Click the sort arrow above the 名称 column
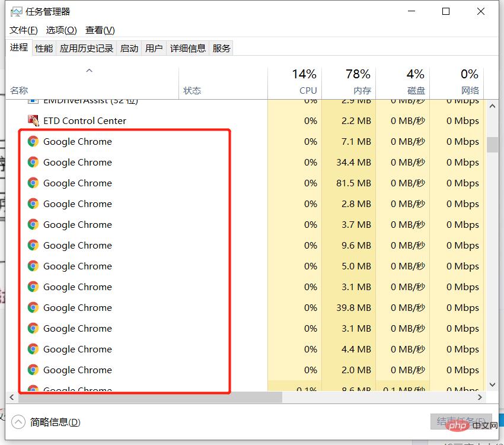Screen dimensions: 504x445 [x=90, y=71]
